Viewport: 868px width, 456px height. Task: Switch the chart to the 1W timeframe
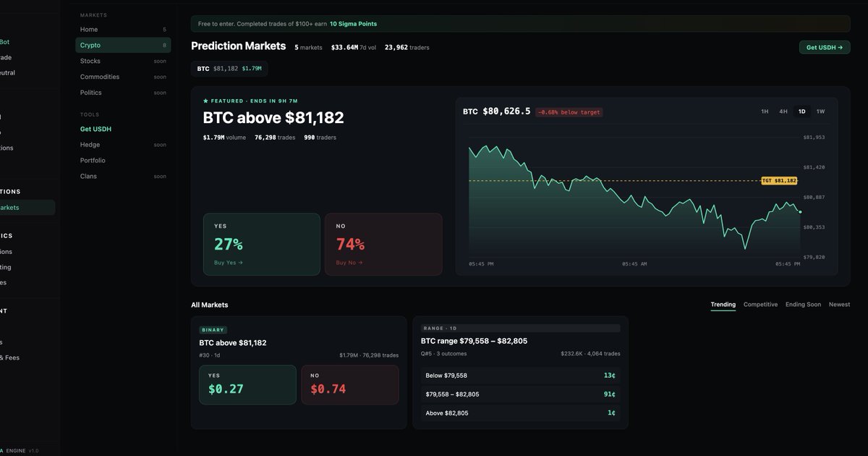click(820, 111)
